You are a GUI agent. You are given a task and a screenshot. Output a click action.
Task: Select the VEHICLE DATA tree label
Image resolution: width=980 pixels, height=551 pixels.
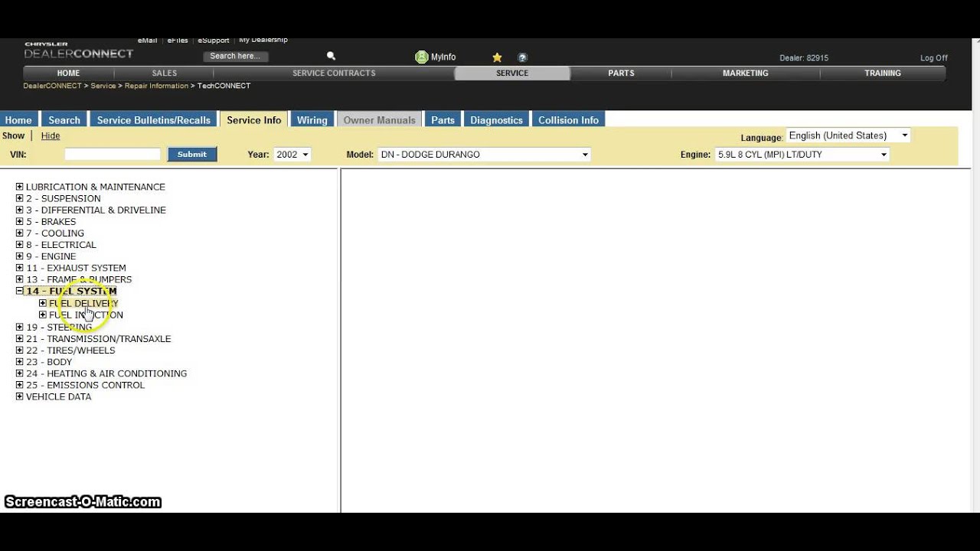58,396
